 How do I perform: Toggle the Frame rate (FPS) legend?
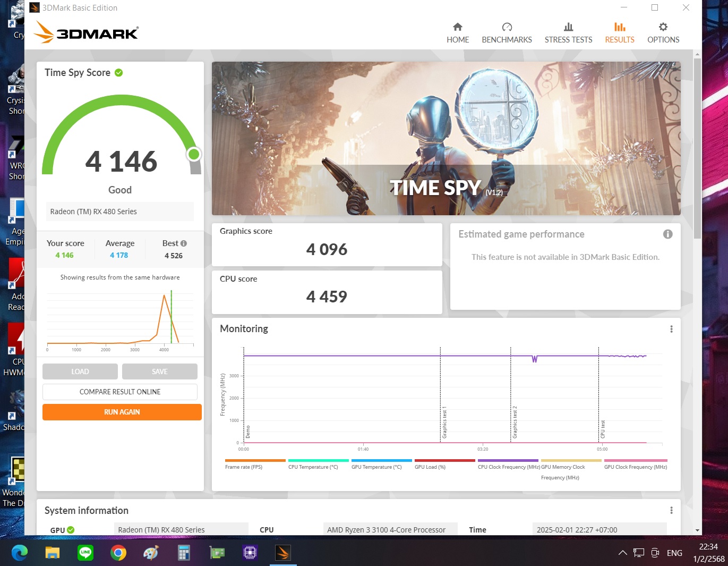pyautogui.click(x=244, y=467)
